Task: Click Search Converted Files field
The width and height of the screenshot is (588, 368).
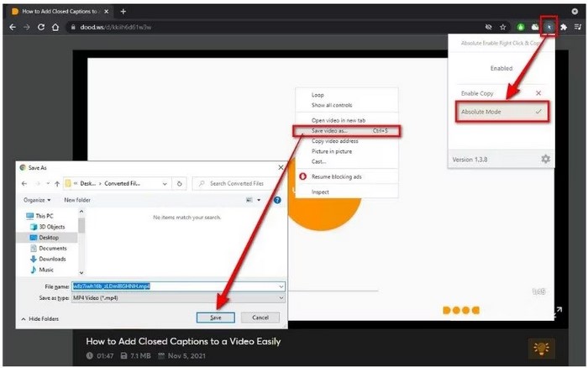Action: point(236,183)
